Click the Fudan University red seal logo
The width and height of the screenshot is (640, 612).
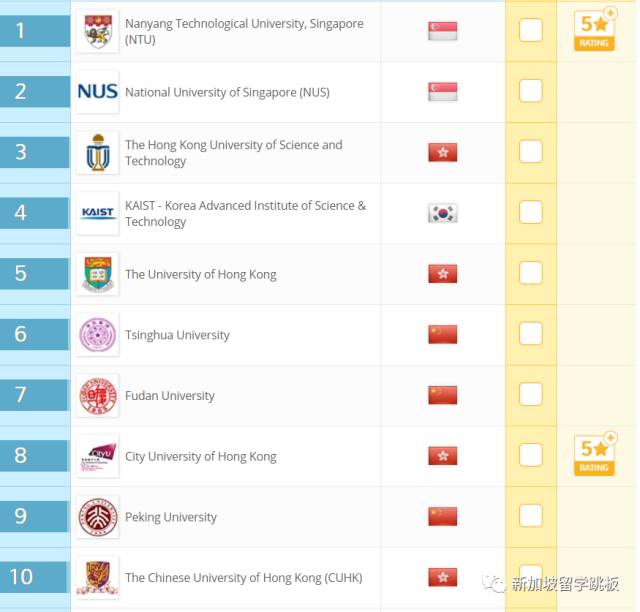tap(97, 396)
